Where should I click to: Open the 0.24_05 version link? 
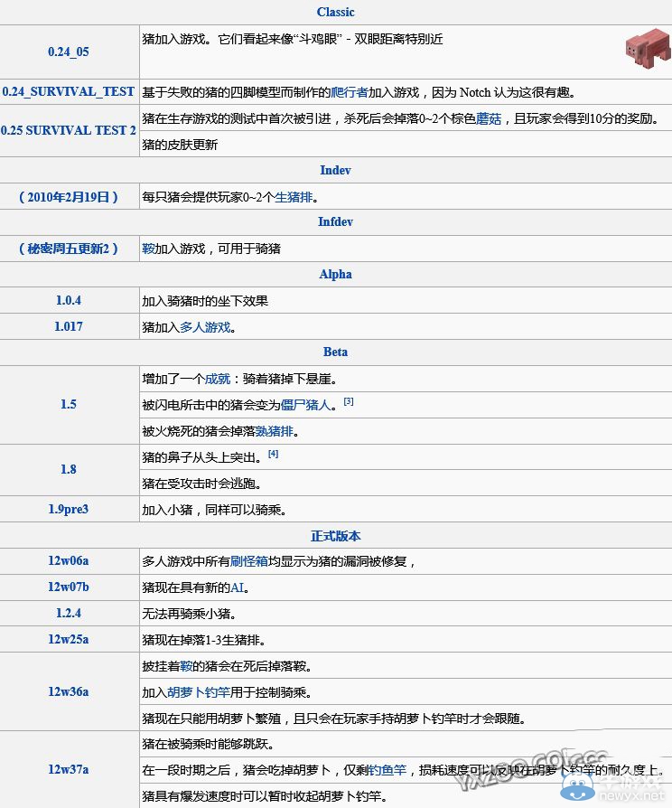point(69,52)
